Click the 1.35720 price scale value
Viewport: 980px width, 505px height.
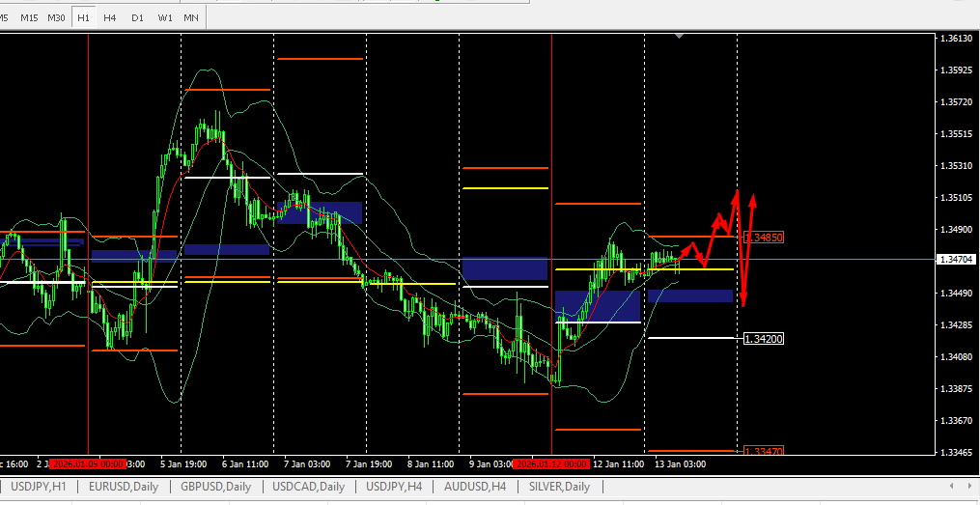pos(956,102)
